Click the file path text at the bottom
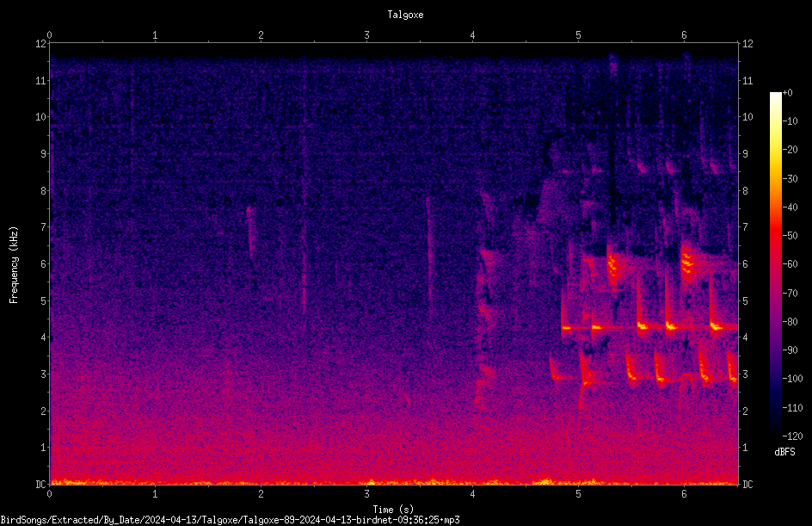The width and height of the screenshot is (812, 526). (x=230, y=520)
